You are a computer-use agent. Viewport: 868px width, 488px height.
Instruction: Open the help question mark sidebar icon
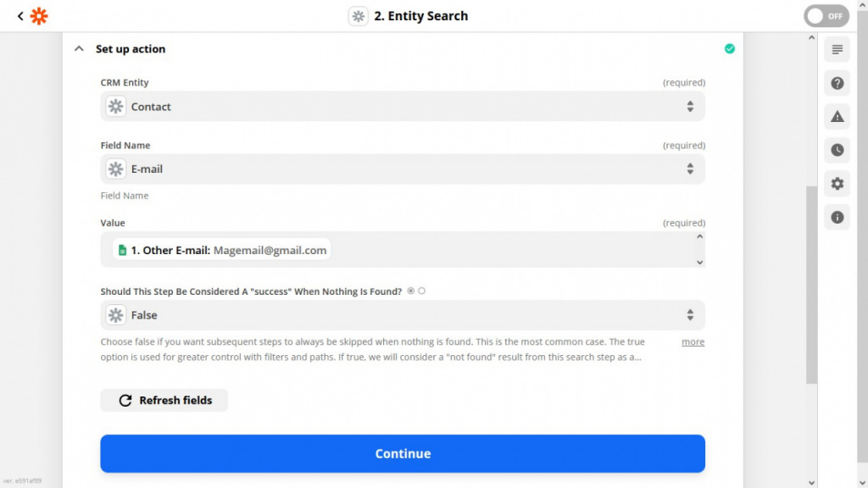[837, 83]
